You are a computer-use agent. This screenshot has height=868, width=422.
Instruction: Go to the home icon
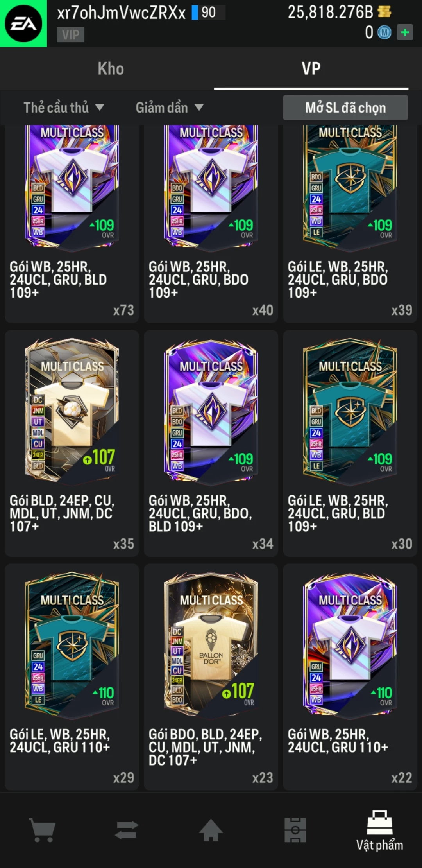[211, 830]
